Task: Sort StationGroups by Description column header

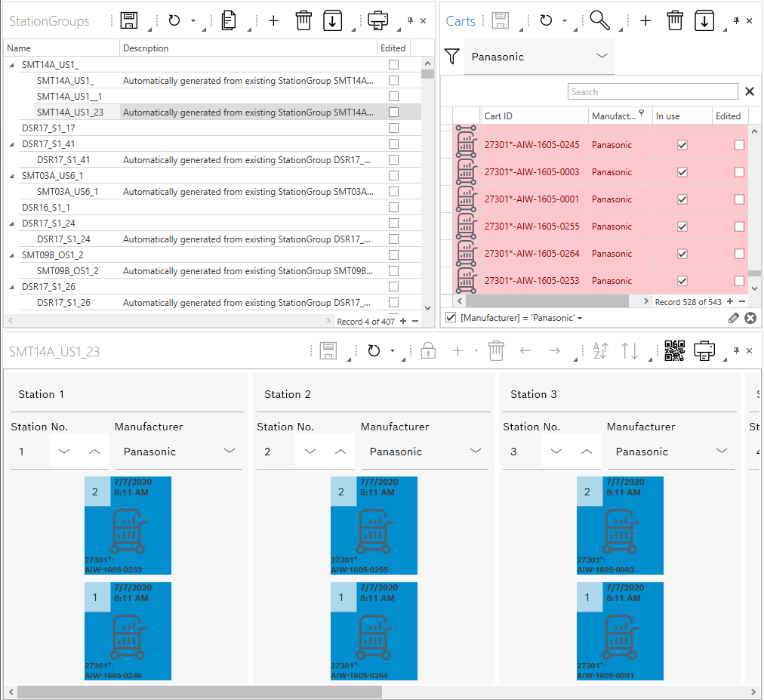Action: [x=248, y=48]
